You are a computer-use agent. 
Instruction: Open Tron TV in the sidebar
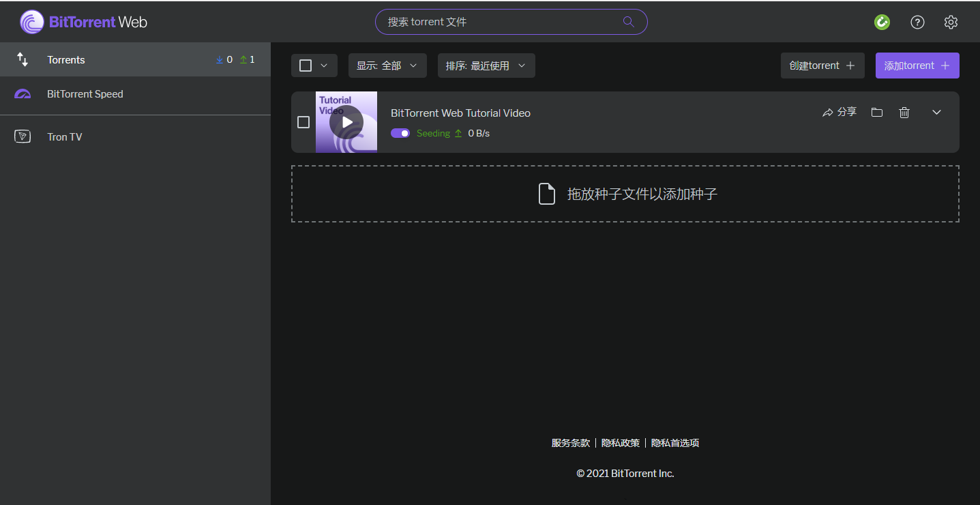pos(64,137)
